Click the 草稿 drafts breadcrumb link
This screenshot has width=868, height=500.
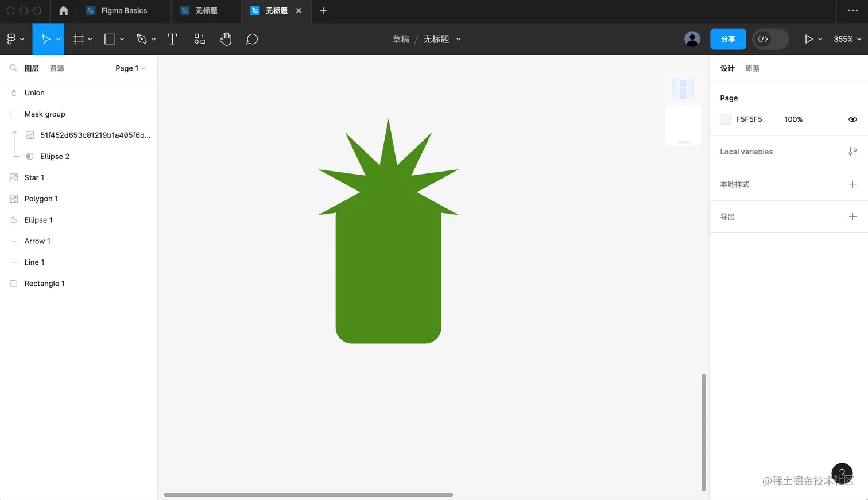click(401, 39)
